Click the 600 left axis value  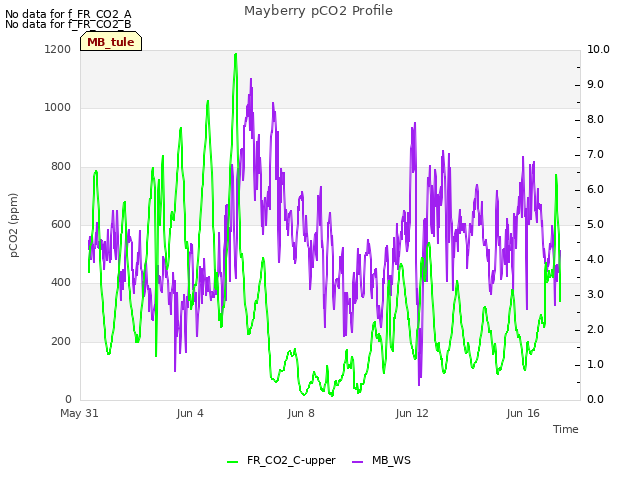point(61,224)
